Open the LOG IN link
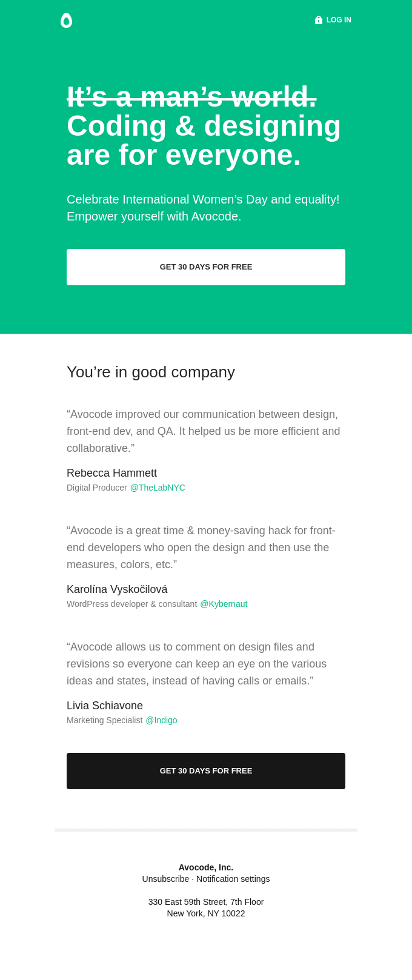412x980 pixels. 339,20
